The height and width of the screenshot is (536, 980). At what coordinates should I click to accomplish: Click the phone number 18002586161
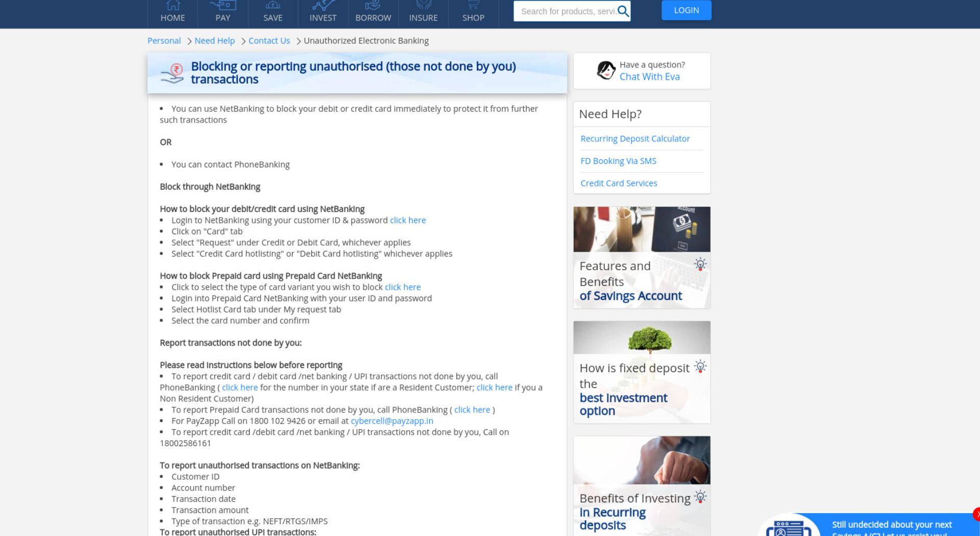pyautogui.click(x=185, y=443)
